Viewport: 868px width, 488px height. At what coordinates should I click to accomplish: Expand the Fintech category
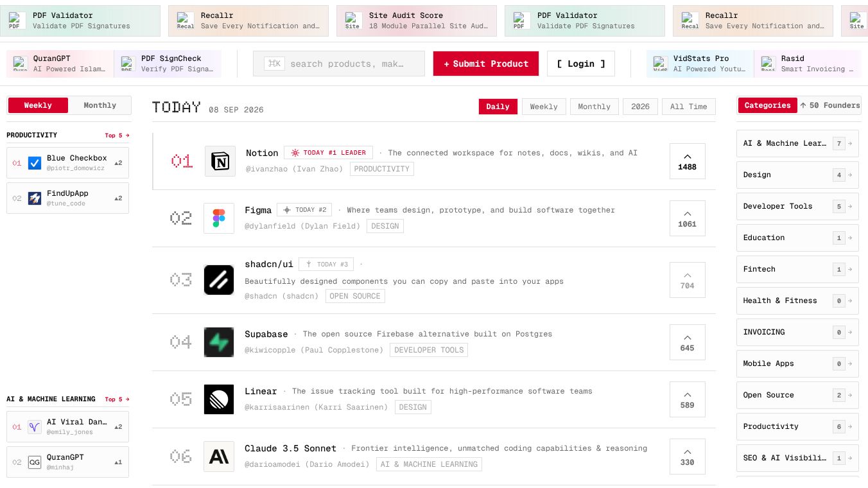[797, 269]
